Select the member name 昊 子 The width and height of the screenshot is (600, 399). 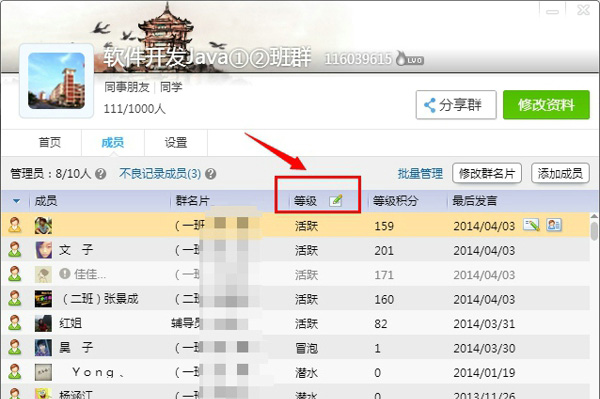[76, 348]
